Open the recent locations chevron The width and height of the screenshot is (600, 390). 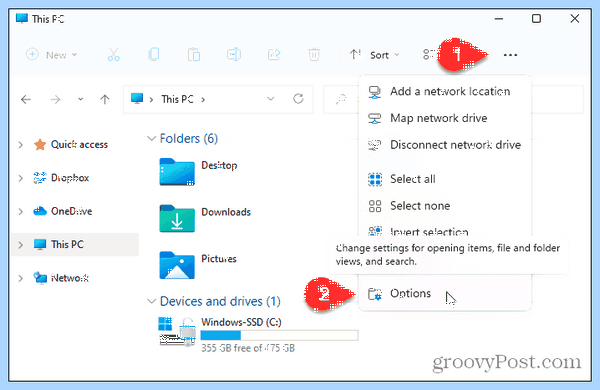click(80, 99)
